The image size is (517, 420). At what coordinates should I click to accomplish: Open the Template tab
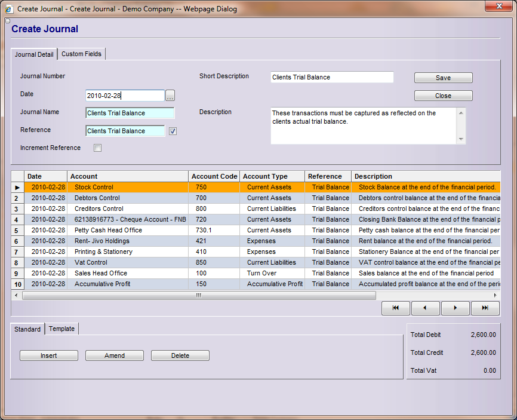point(61,329)
